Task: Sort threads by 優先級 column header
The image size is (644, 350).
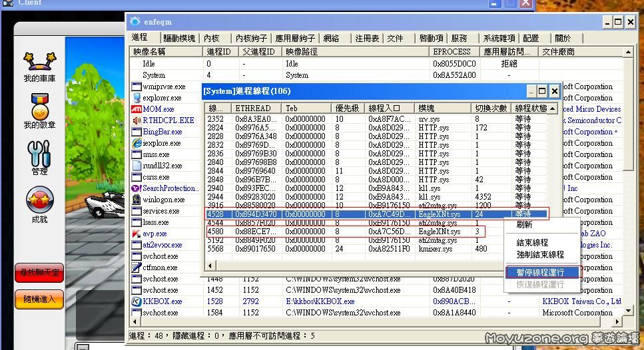Action: [x=348, y=108]
